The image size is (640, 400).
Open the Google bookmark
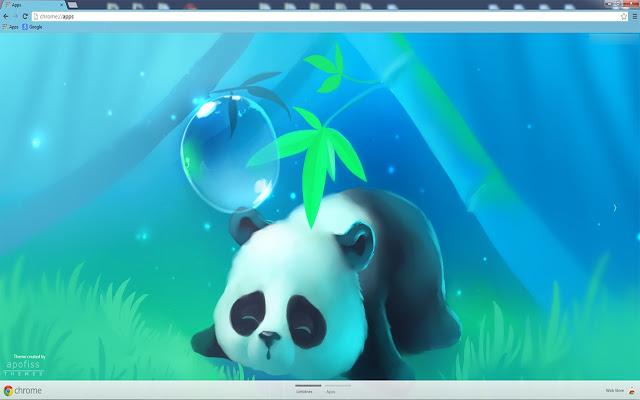point(32,27)
